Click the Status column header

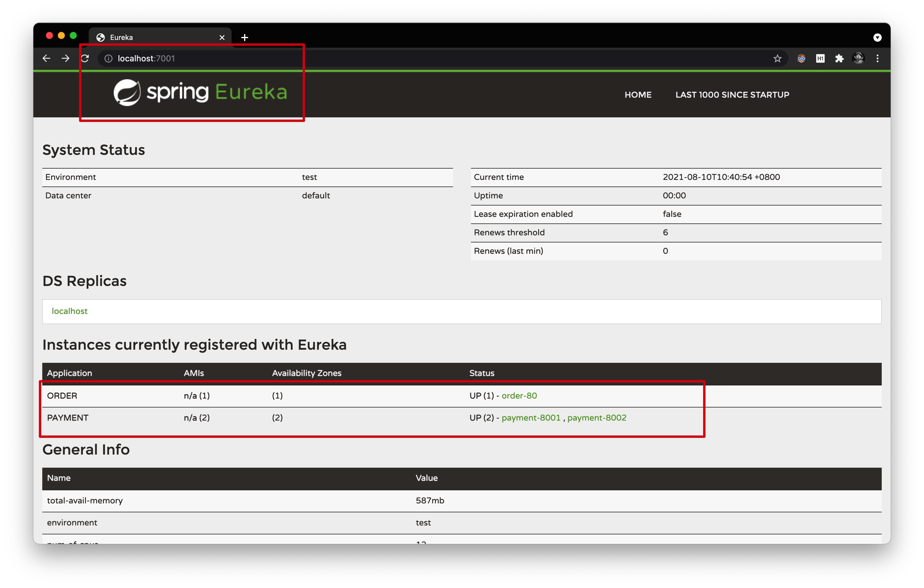[x=482, y=373]
